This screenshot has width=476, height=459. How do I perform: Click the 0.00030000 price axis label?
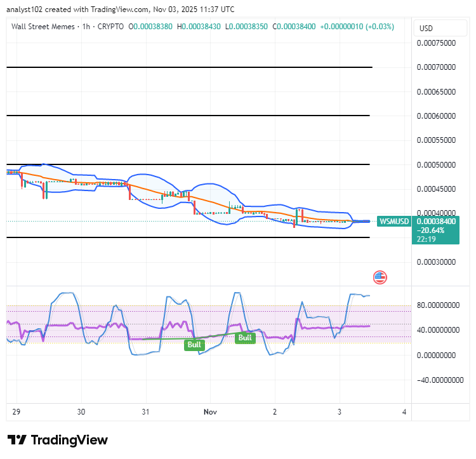436,262
